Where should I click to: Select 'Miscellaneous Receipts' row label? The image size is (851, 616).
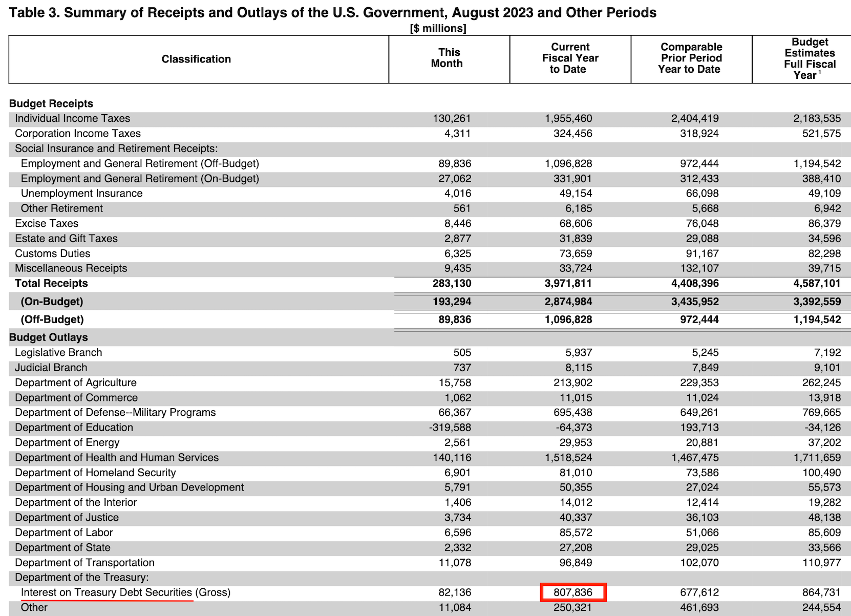(71, 268)
